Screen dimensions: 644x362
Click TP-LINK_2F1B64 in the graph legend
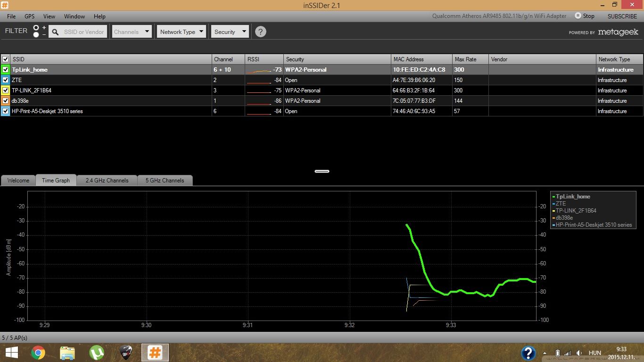click(x=576, y=211)
